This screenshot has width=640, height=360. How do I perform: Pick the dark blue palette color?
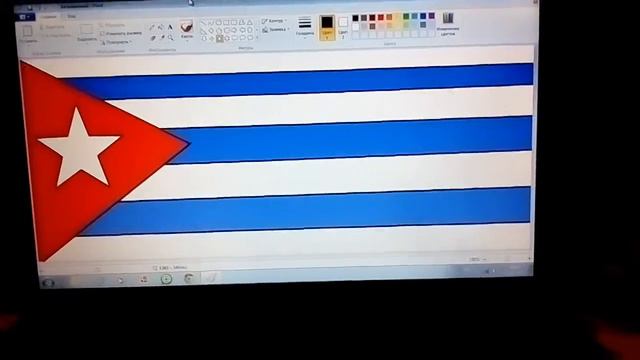point(423,16)
